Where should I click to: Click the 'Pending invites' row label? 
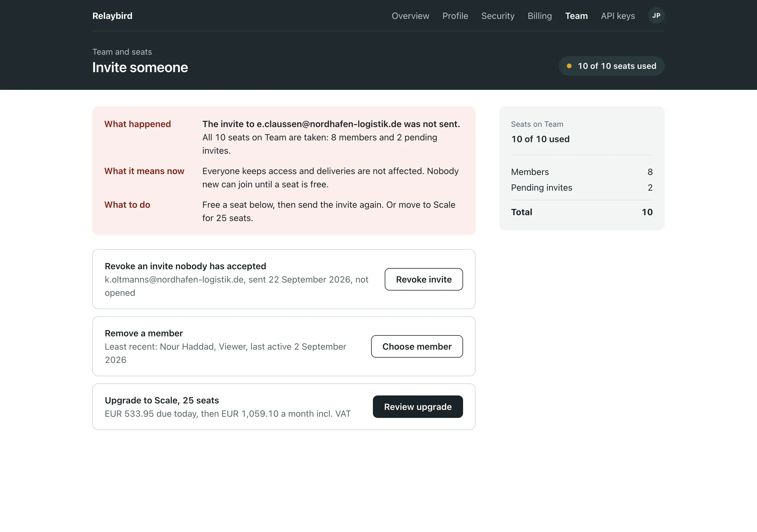[x=541, y=188]
